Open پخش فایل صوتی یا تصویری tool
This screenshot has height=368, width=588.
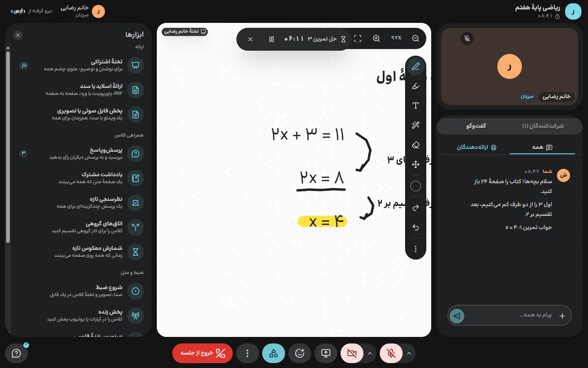[x=78, y=114]
